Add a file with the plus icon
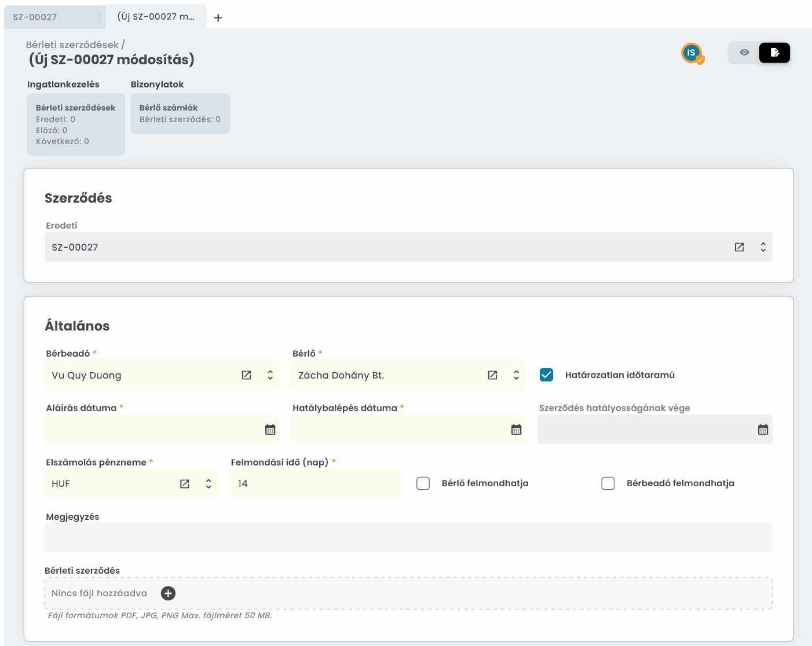The height and width of the screenshot is (646, 812). coord(168,593)
